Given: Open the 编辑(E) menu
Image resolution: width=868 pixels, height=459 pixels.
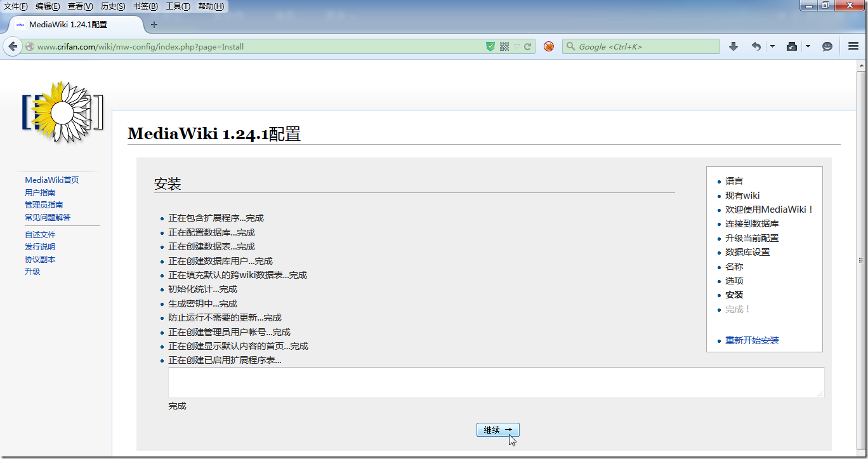Looking at the screenshot, I should 48,6.
